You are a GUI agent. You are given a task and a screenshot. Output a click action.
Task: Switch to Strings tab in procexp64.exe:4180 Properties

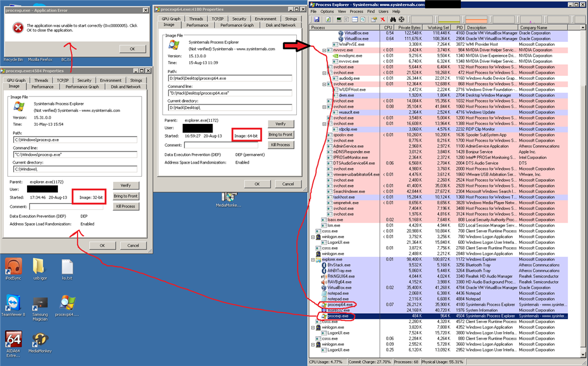click(x=291, y=19)
